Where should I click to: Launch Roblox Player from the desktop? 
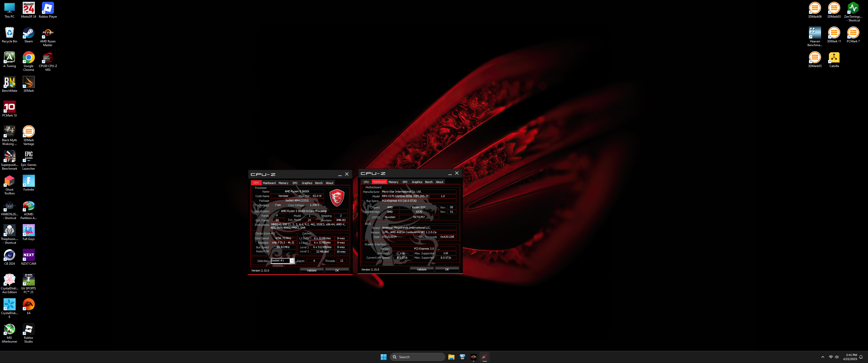point(48,10)
